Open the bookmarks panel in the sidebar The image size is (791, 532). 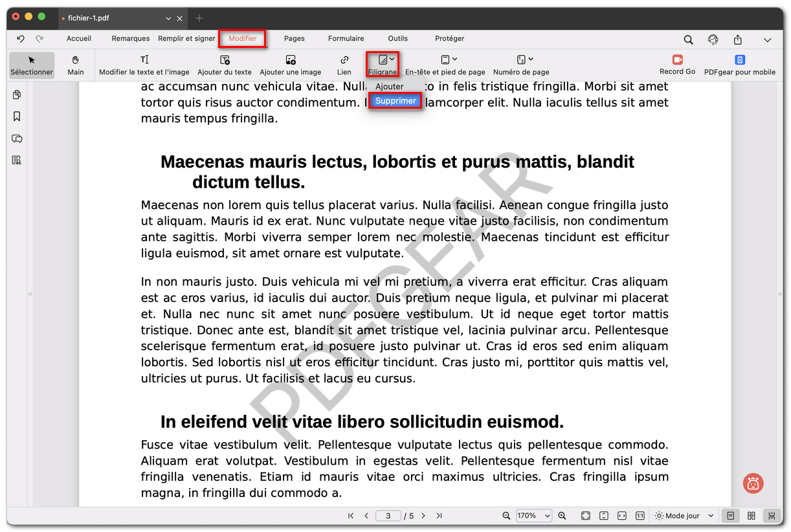[x=17, y=116]
